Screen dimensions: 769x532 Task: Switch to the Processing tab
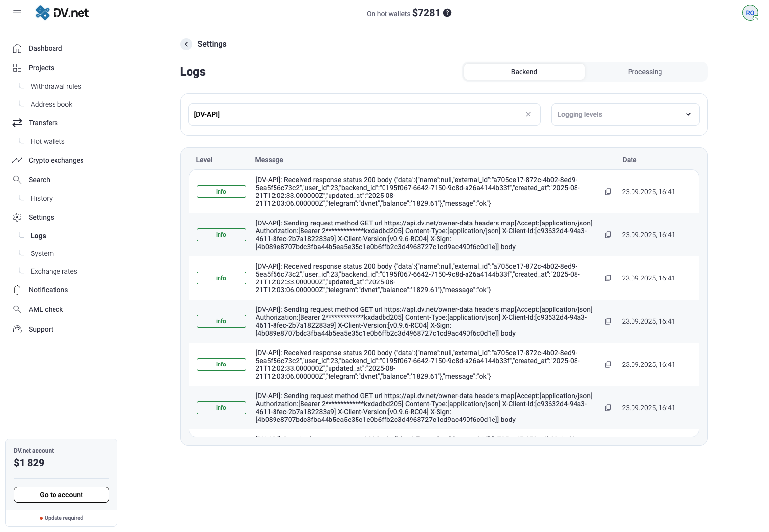tap(644, 72)
